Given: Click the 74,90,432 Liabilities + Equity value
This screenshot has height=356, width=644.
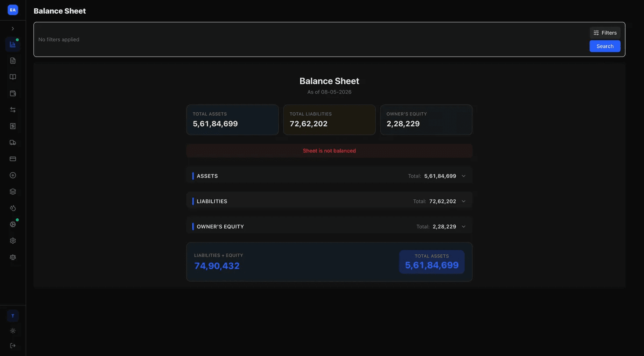Looking at the screenshot, I should click(x=217, y=266).
